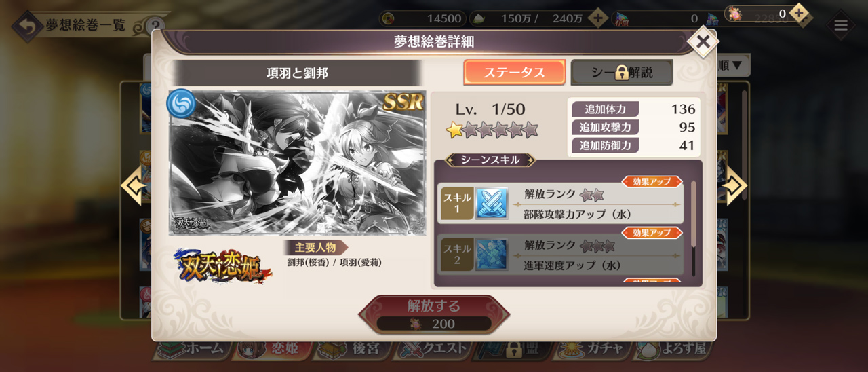Tap the water element icon on card

[181, 103]
